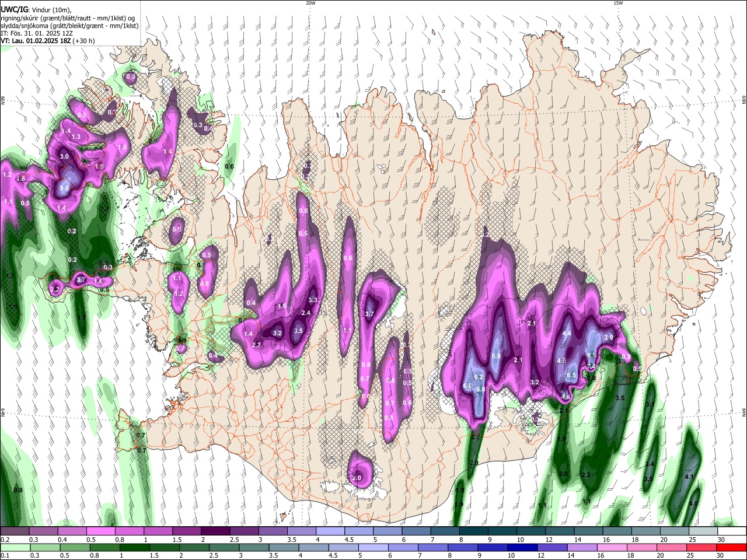
Task: Click the bright pink 0.5–0.8 snow legend swatch
Action: (100, 531)
